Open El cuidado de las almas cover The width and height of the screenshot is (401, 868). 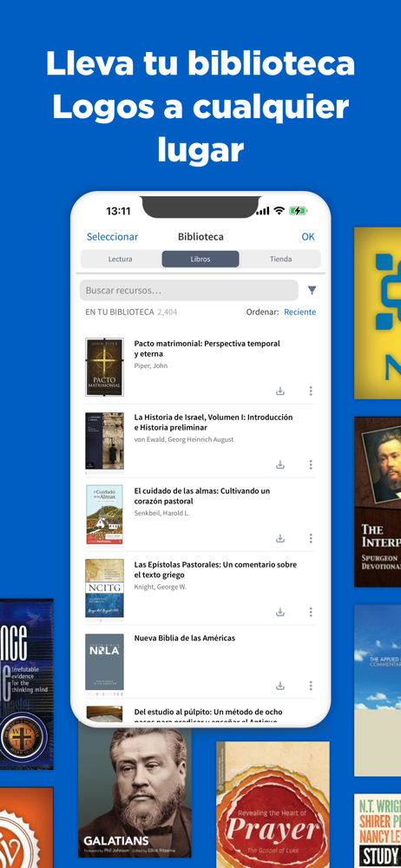click(x=105, y=515)
